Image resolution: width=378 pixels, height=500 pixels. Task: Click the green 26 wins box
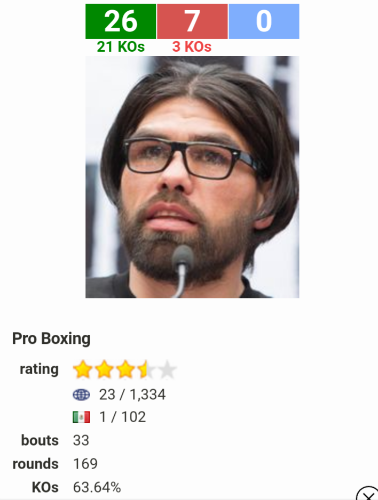click(121, 21)
